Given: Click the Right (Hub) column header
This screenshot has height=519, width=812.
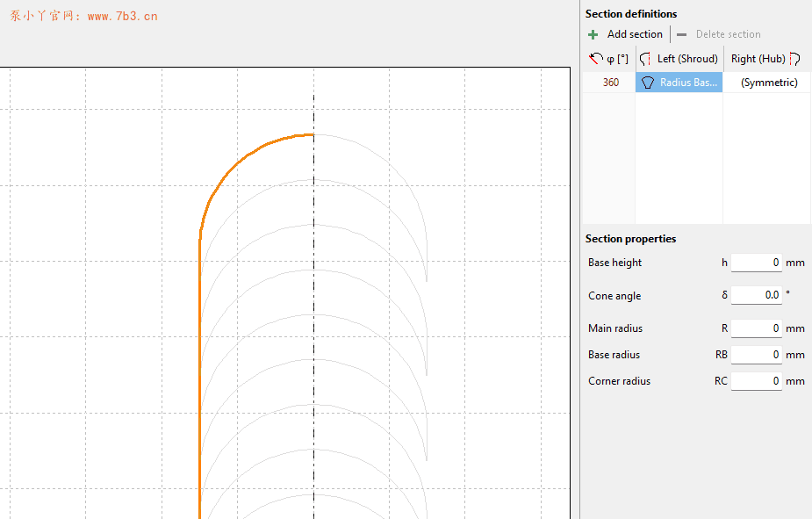Looking at the screenshot, I should [x=758, y=59].
